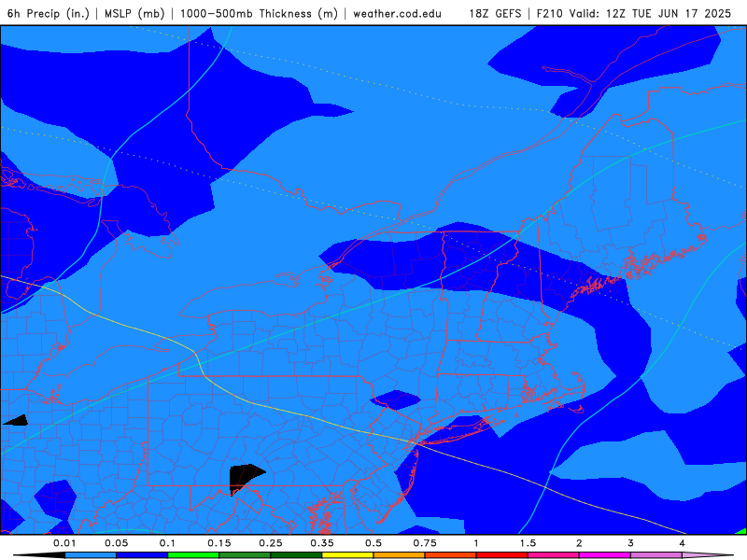Click the 'Valid: 12Z TUE JUN 17 2025' text
Screen dimensions: 747x560
point(651,13)
